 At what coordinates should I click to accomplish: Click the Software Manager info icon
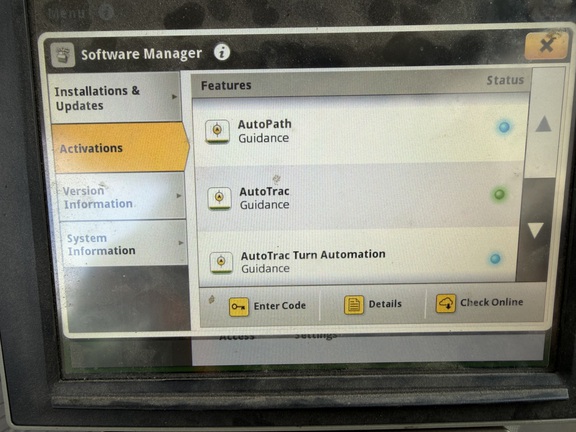pyautogui.click(x=222, y=53)
